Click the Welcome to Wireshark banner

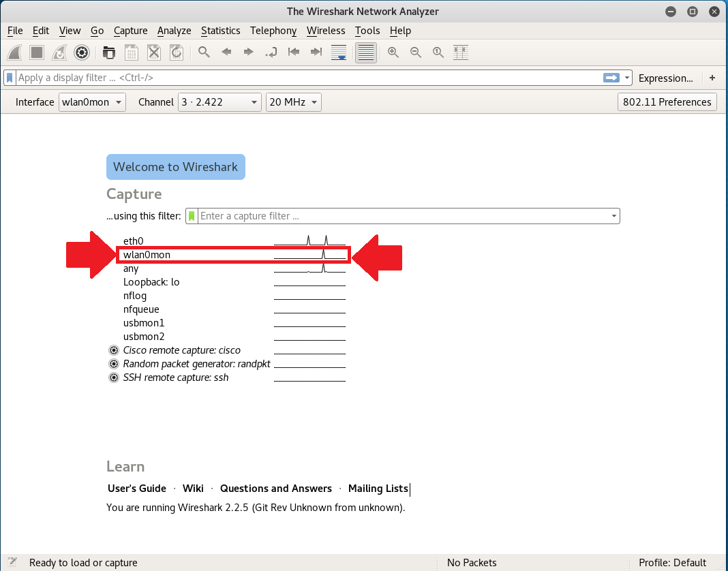tap(175, 167)
